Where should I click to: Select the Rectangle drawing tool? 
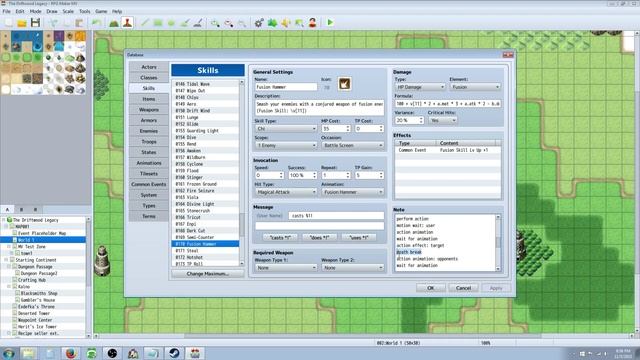(x=158, y=23)
